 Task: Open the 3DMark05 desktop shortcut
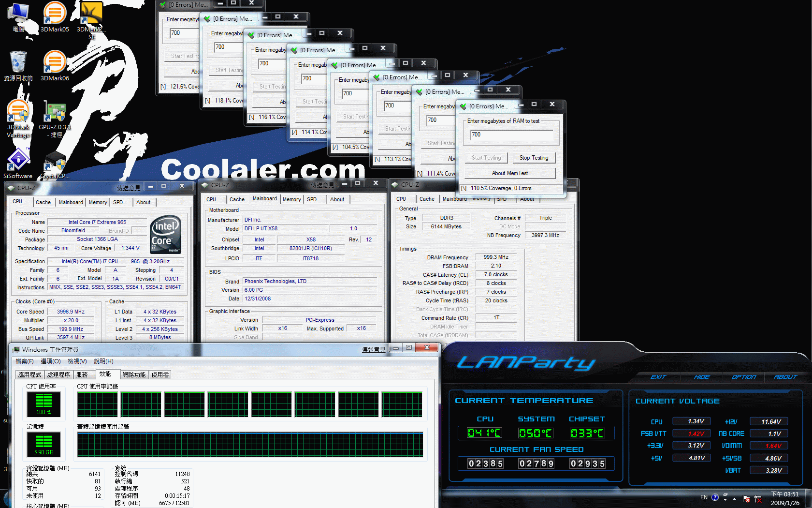click(55, 17)
